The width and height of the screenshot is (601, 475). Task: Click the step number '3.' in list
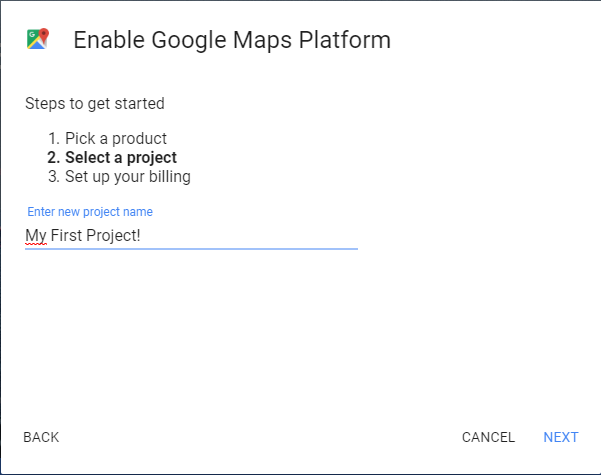tap(54, 177)
